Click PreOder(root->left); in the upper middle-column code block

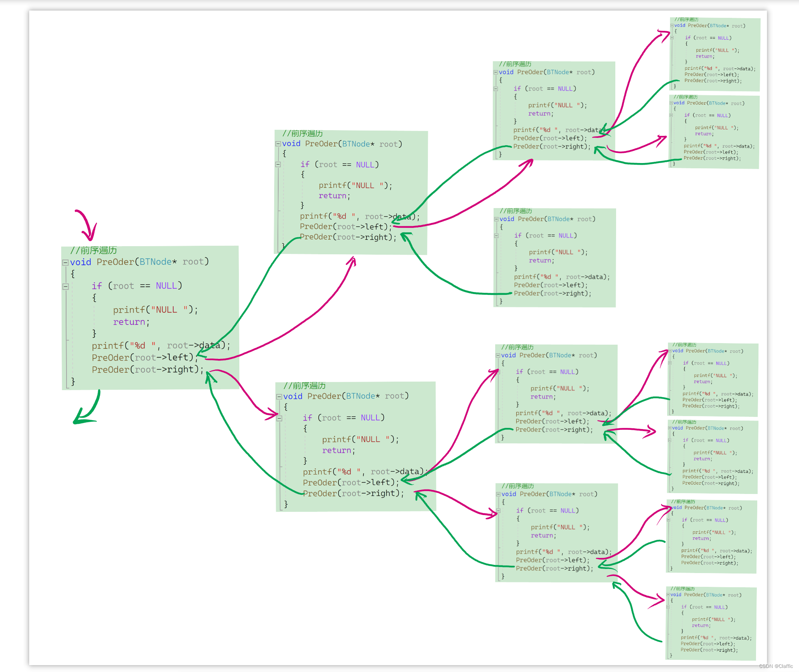(x=346, y=227)
